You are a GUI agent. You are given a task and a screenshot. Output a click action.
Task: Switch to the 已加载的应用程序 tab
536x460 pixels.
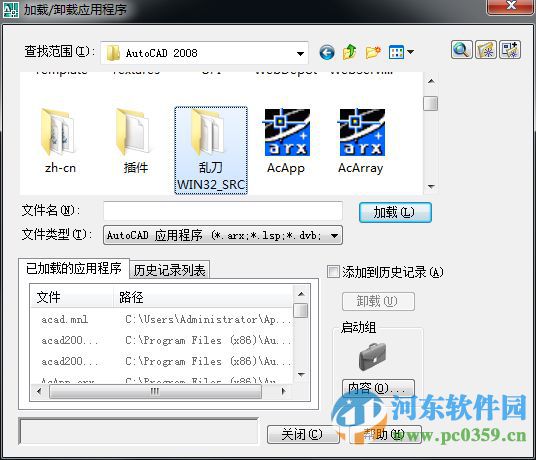point(74,269)
